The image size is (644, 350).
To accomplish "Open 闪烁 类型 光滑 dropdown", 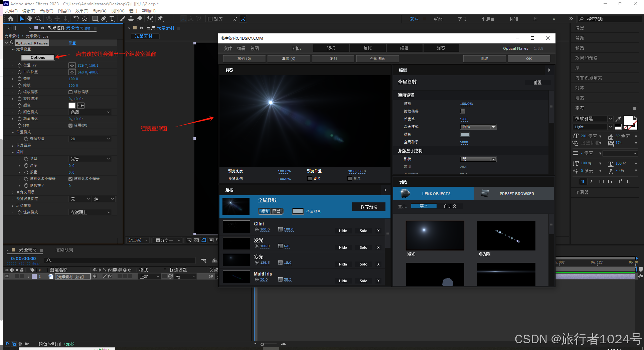I will click(x=90, y=159).
